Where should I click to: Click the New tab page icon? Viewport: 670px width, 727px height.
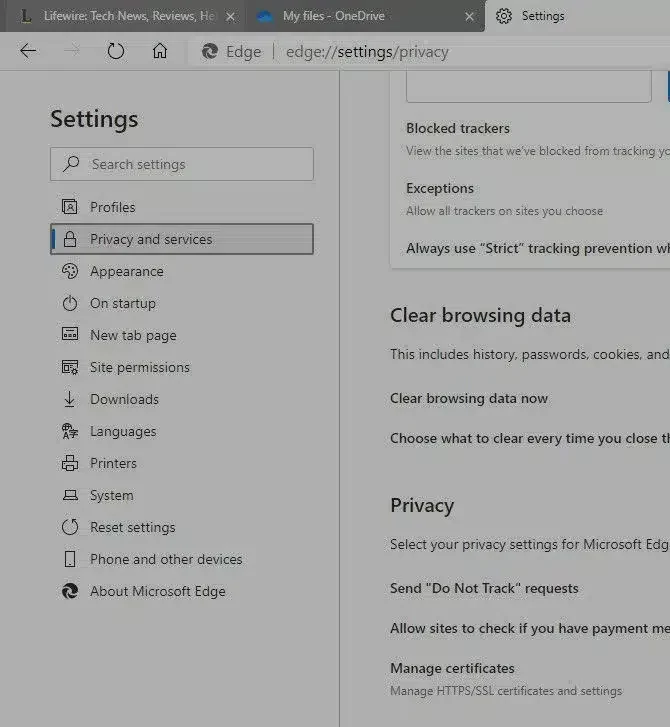pos(70,334)
